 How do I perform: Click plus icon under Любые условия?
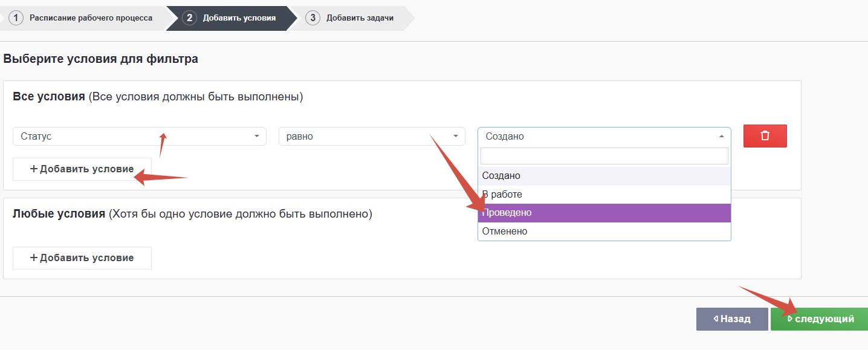tap(34, 258)
